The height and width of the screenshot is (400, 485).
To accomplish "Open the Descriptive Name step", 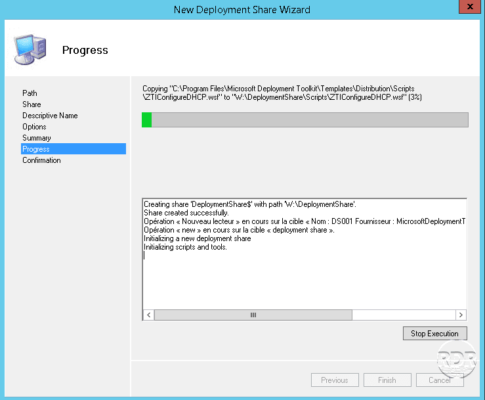I will point(50,116).
